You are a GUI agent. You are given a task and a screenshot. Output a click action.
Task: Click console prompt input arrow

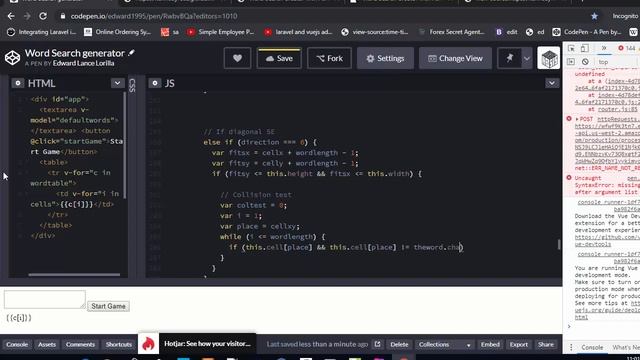click(x=569, y=326)
